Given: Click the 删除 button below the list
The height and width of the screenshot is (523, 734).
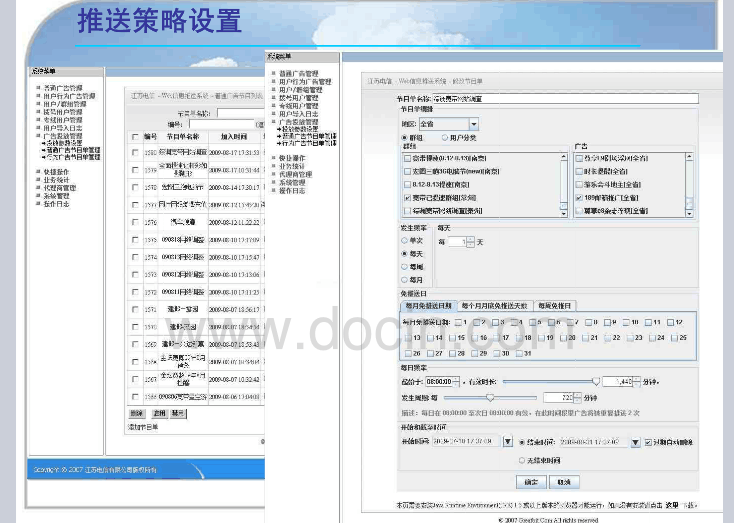Looking at the screenshot, I should pyautogui.click(x=136, y=413).
